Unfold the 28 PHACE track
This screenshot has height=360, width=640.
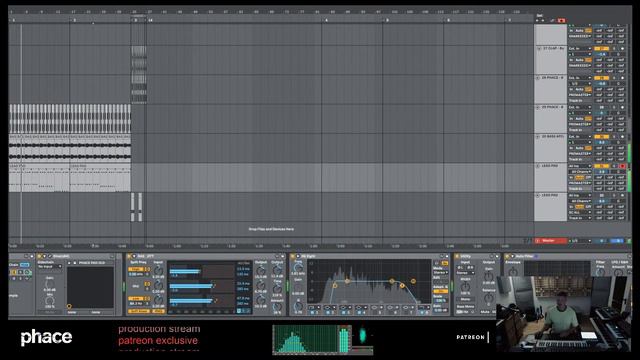(538, 78)
